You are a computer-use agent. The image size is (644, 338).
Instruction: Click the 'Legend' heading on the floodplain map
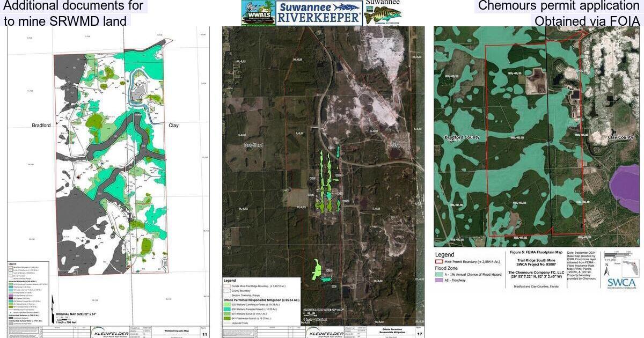coord(445,255)
